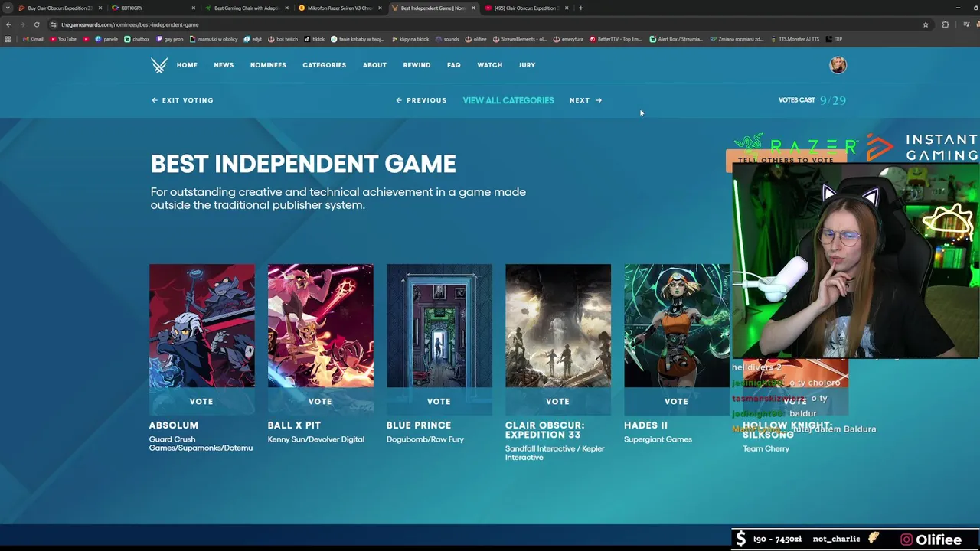Open the CATEGORIES menu item
Screen dimensions: 980x551
click(x=324, y=65)
